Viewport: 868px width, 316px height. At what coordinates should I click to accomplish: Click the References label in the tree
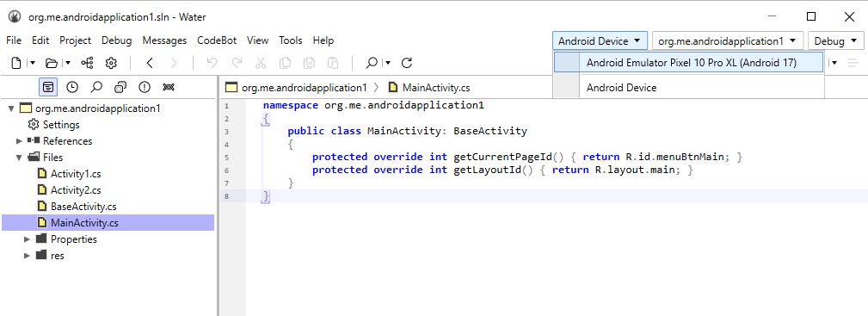[68, 141]
